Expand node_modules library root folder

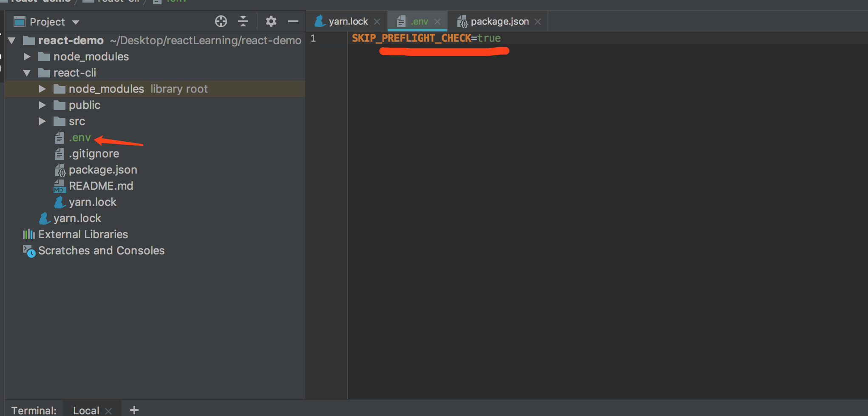pyautogui.click(x=43, y=89)
